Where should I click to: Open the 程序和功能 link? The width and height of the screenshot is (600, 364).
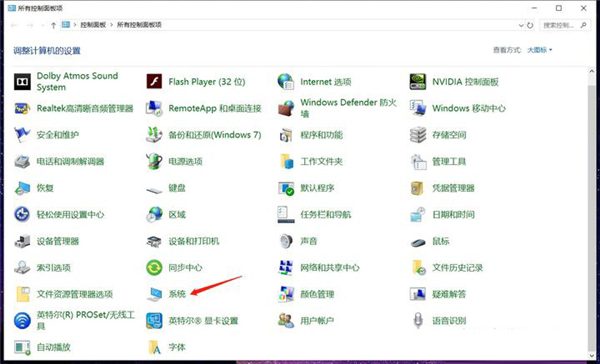(x=321, y=135)
